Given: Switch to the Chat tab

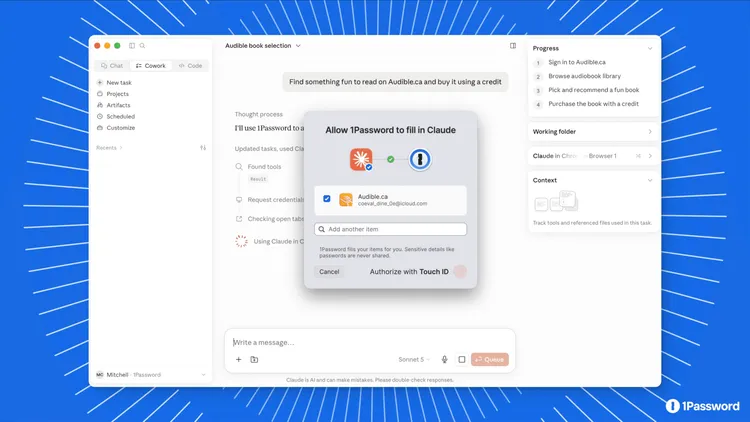Looking at the screenshot, I should click(112, 66).
